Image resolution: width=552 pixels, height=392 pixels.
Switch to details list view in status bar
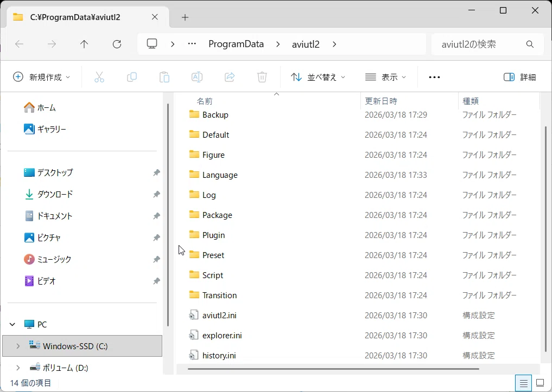[523, 383]
